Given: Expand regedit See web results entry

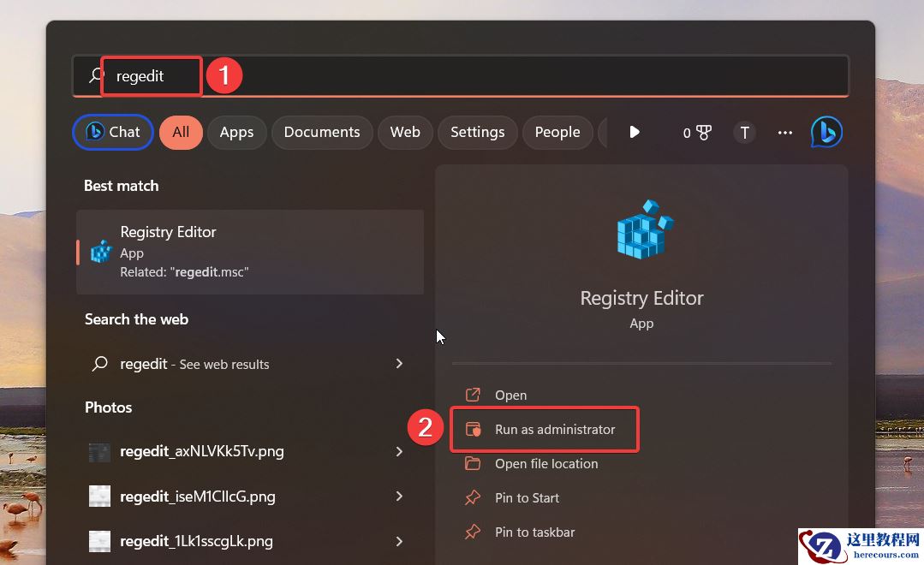Looking at the screenshot, I should pyautogui.click(x=399, y=363).
